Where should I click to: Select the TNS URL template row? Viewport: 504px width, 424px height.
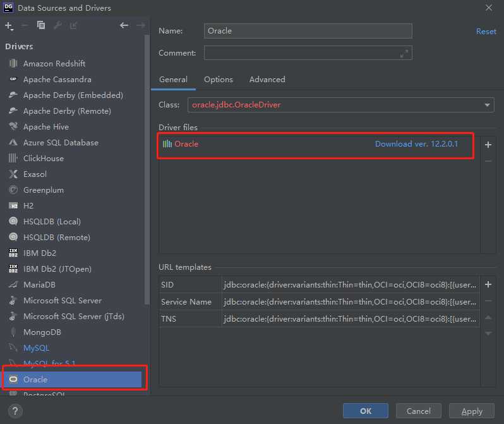pos(320,318)
